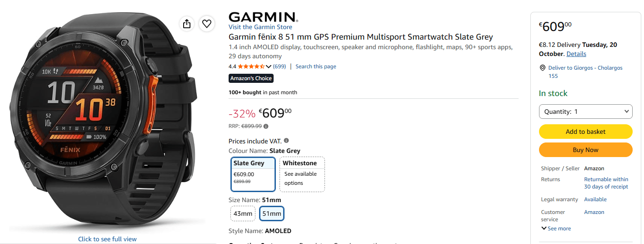
Task: Click the Buy Now button
Action: (x=585, y=150)
